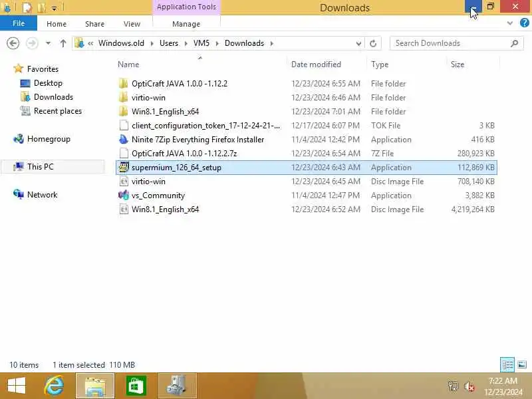Select the client_configuration_token file icon

[x=124, y=125]
